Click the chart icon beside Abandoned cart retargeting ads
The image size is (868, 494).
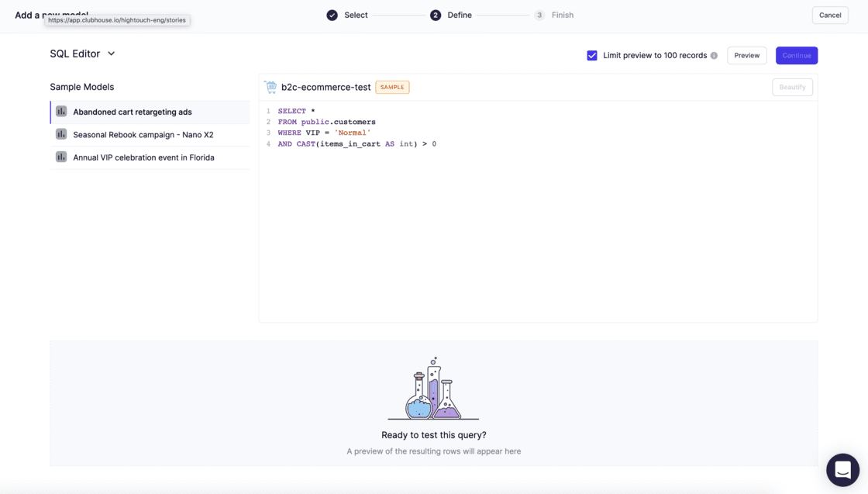tap(61, 112)
